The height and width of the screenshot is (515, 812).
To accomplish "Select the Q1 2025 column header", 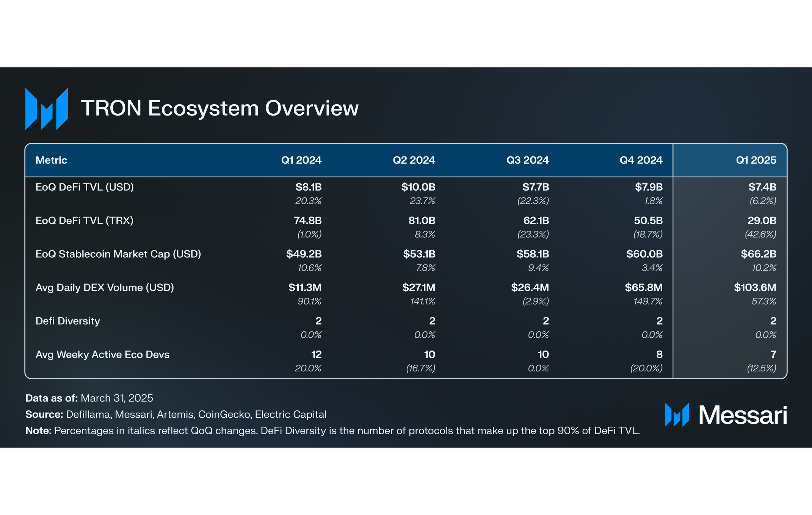I will tap(756, 160).
